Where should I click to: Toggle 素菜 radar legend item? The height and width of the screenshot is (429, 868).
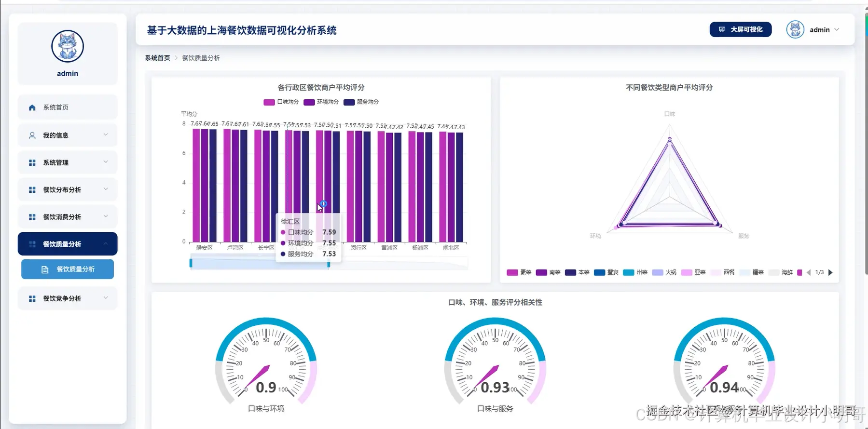click(x=519, y=272)
